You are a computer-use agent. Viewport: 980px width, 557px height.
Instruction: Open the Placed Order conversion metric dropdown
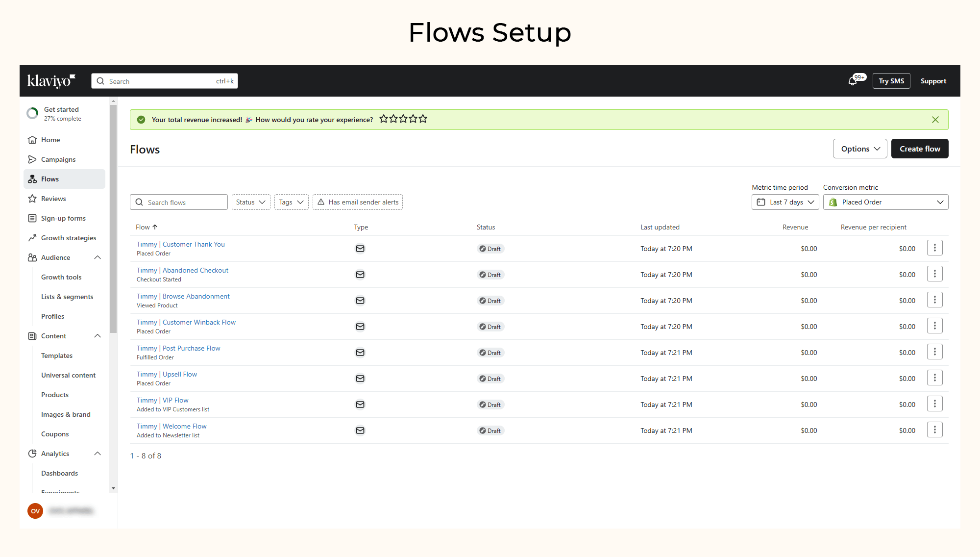pos(885,202)
